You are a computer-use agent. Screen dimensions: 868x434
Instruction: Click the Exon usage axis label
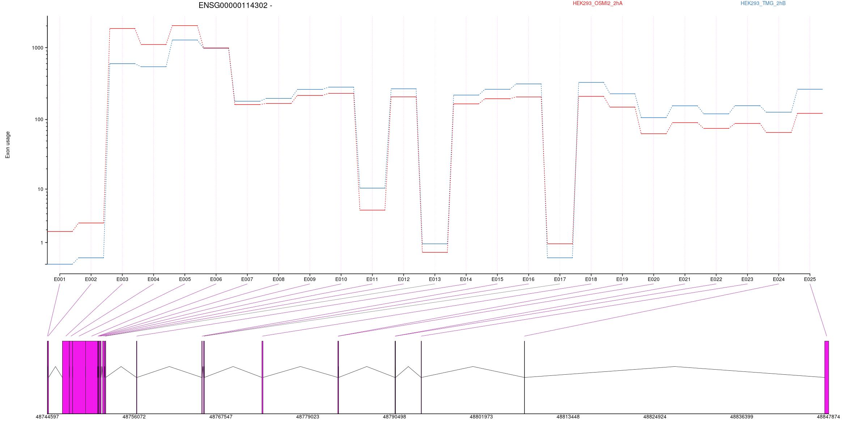8,145
